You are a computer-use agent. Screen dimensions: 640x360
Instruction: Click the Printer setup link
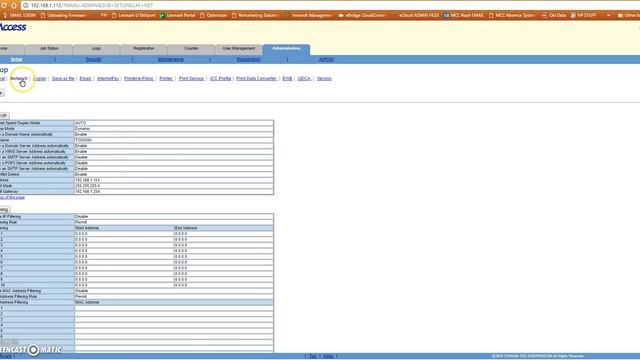166,78
